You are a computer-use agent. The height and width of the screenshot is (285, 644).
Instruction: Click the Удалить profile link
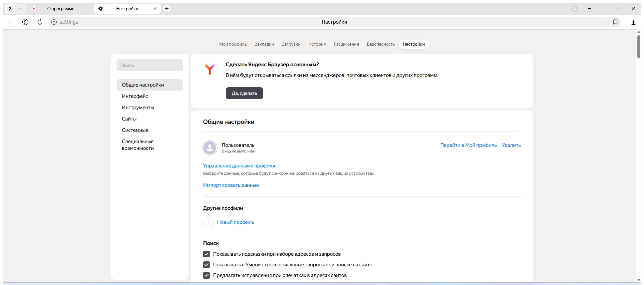[511, 145]
